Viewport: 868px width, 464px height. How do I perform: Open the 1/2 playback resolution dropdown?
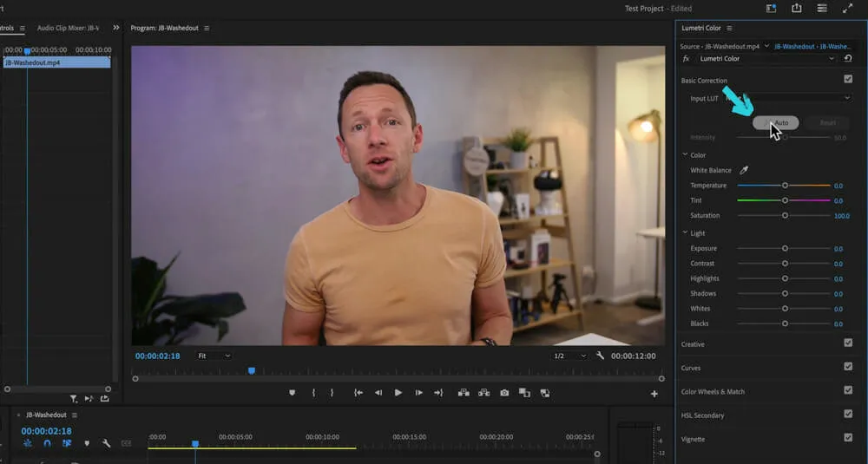tap(569, 356)
